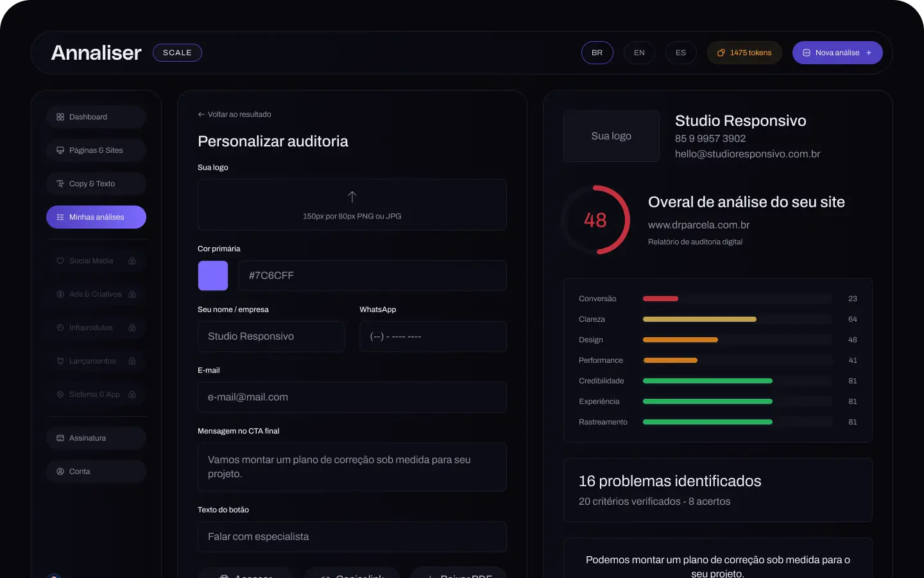Click the #7C6CFF hex color field
The width and height of the screenshot is (924, 578).
pos(373,276)
